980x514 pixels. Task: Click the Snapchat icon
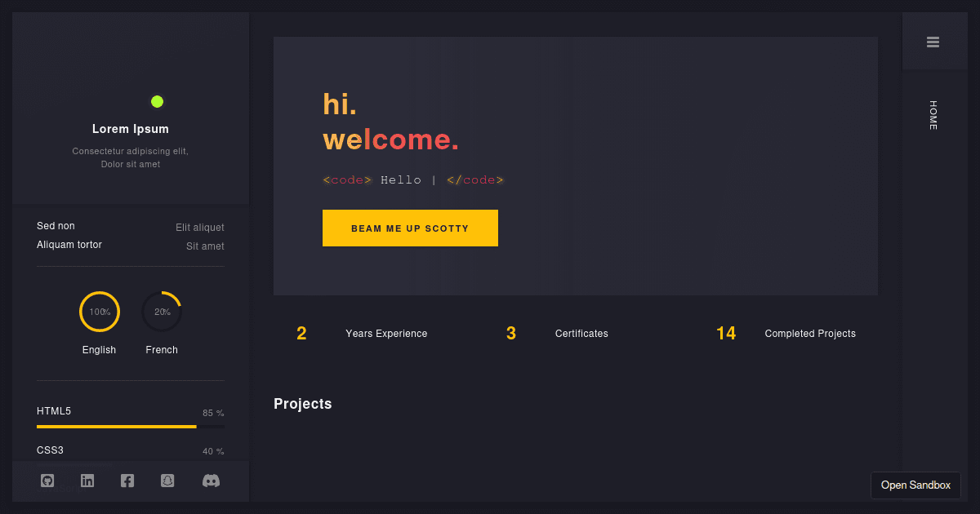coord(167,481)
